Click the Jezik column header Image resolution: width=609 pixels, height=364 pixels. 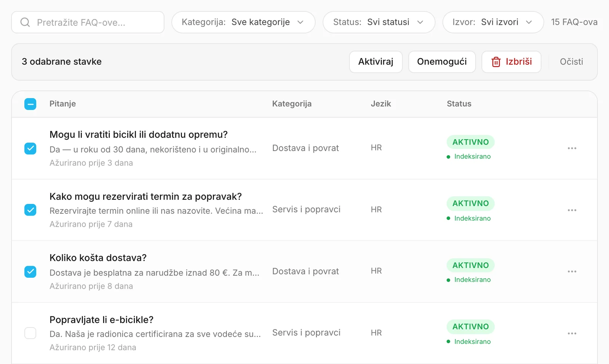(x=381, y=104)
